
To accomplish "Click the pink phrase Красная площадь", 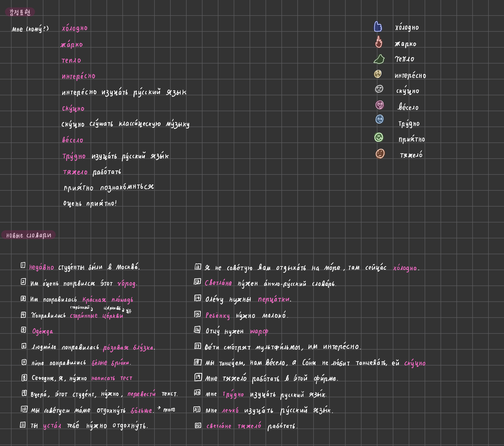I will point(108,300).
